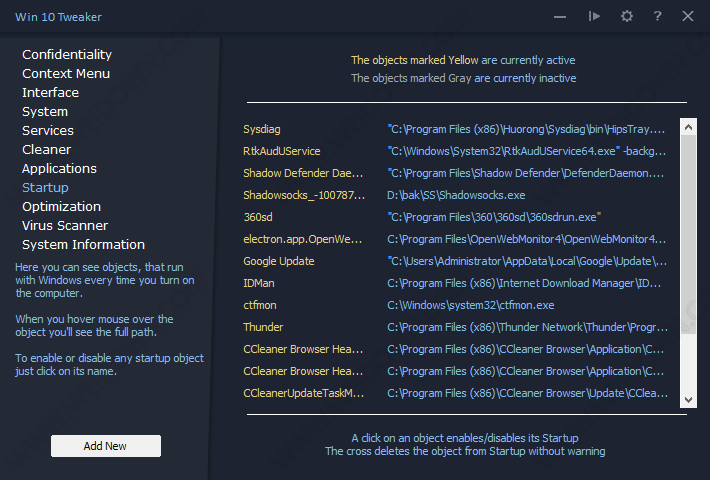Show the System Information section

click(84, 245)
